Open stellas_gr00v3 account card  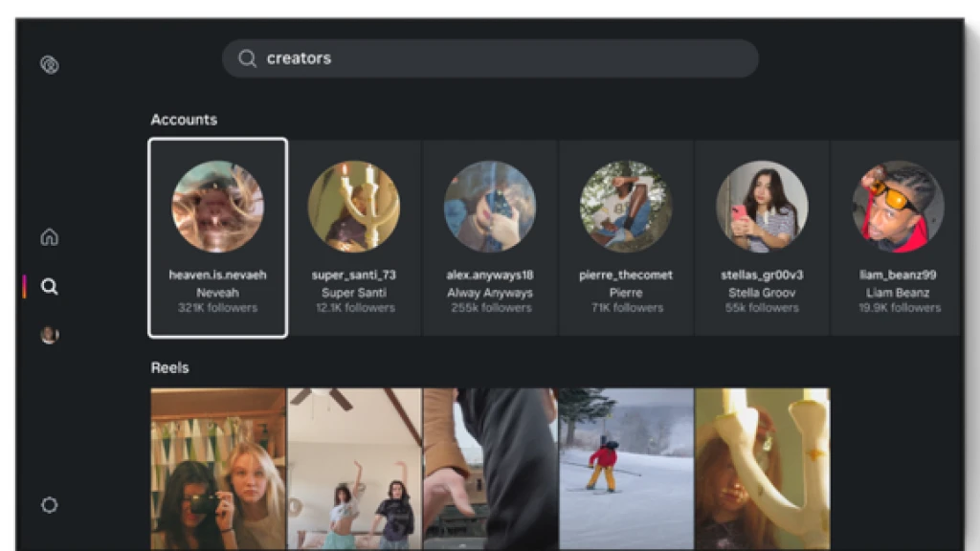762,238
